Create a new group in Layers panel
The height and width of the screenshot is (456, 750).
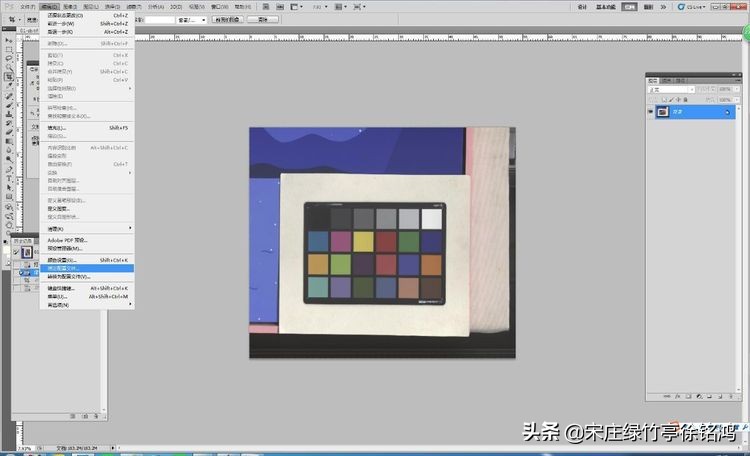pyautogui.click(x=709, y=397)
